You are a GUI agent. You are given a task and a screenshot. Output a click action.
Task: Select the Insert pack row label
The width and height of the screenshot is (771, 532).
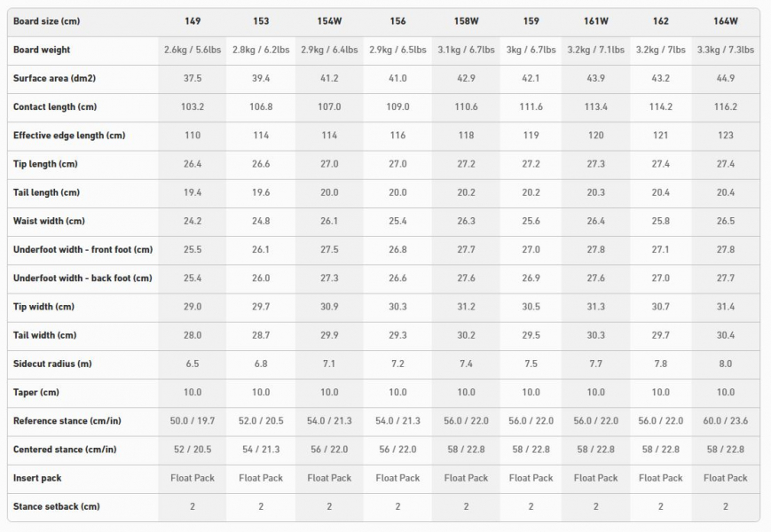[x=37, y=478]
